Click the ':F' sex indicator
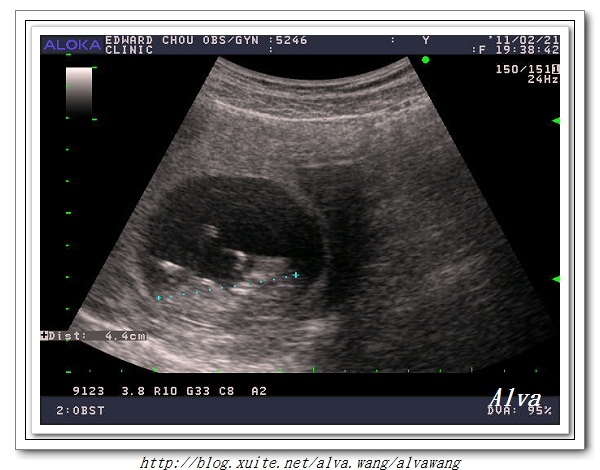 pos(478,50)
